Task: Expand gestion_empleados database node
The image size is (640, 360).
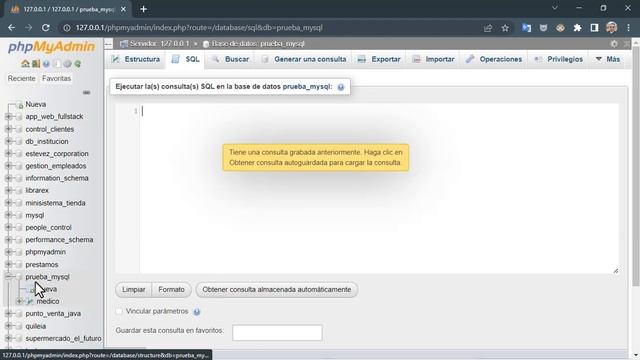Action: [x=8, y=166]
